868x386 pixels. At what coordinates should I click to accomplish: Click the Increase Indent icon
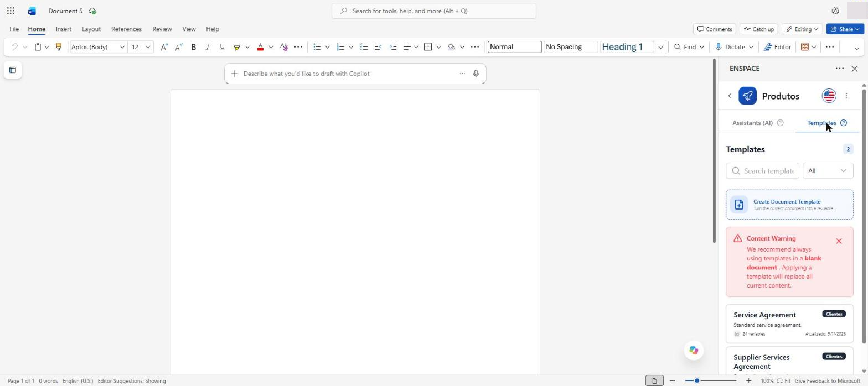point(393,47)
